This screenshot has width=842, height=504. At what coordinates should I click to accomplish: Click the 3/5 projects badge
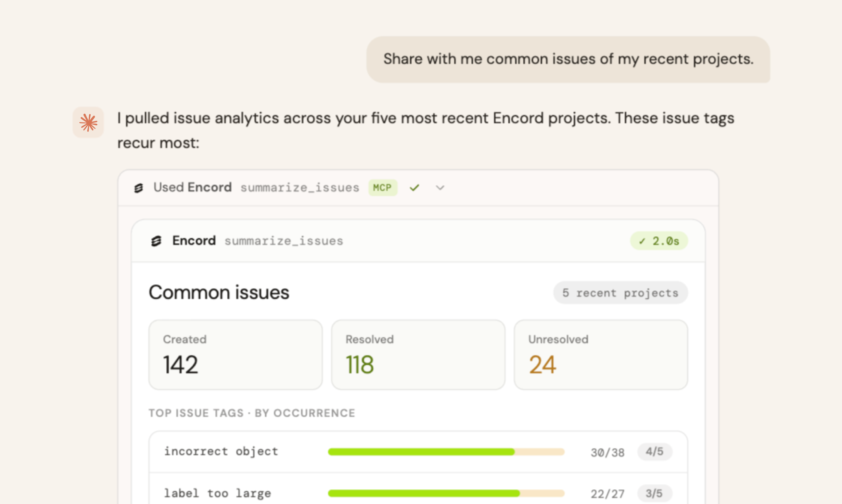(655, 493)
